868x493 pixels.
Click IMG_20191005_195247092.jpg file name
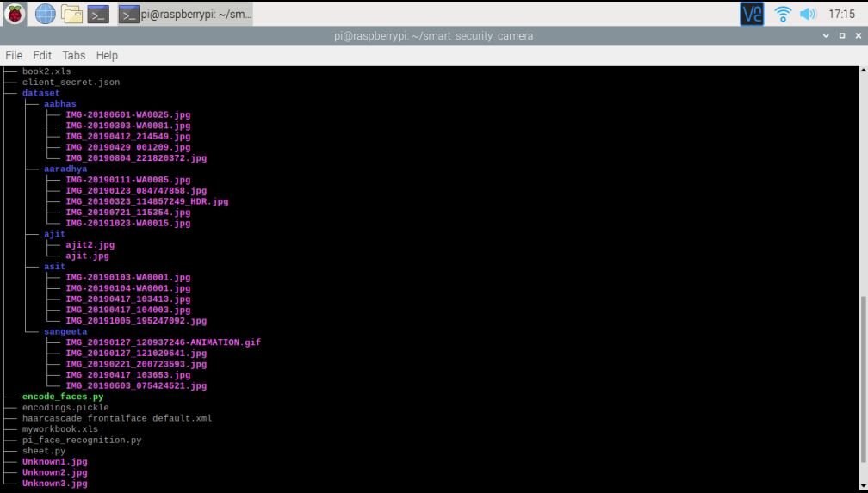136,321
